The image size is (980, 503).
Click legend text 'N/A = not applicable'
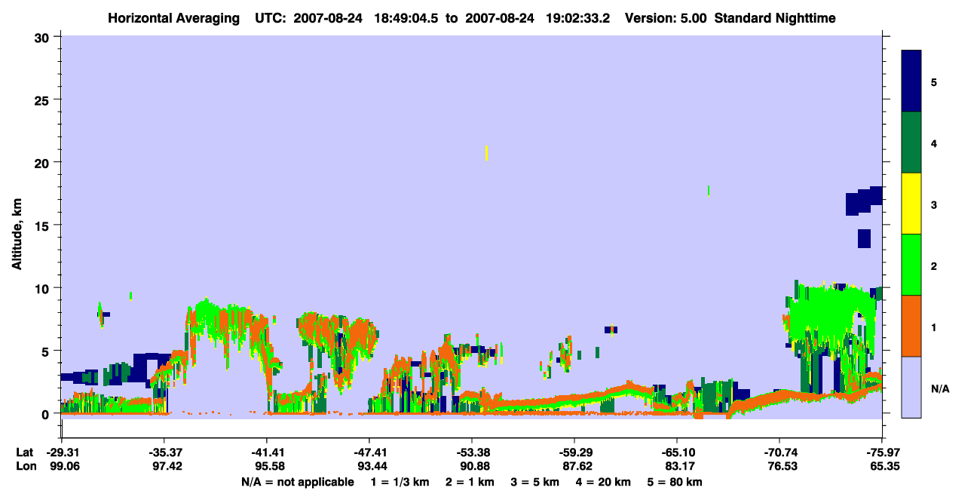[x=298, y=482]
